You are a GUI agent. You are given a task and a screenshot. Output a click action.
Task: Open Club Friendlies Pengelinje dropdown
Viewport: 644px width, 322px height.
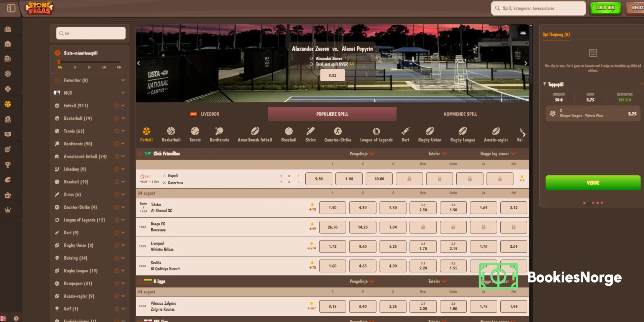(x=362, y=154)
